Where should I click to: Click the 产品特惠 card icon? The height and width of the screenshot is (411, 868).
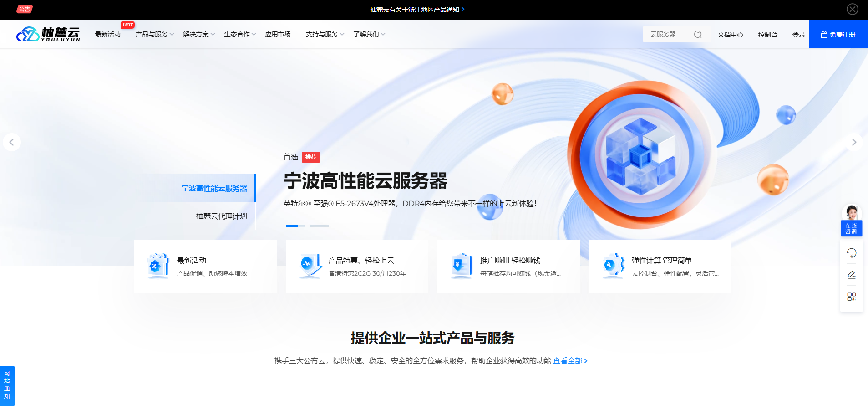[x=310, y=266]
